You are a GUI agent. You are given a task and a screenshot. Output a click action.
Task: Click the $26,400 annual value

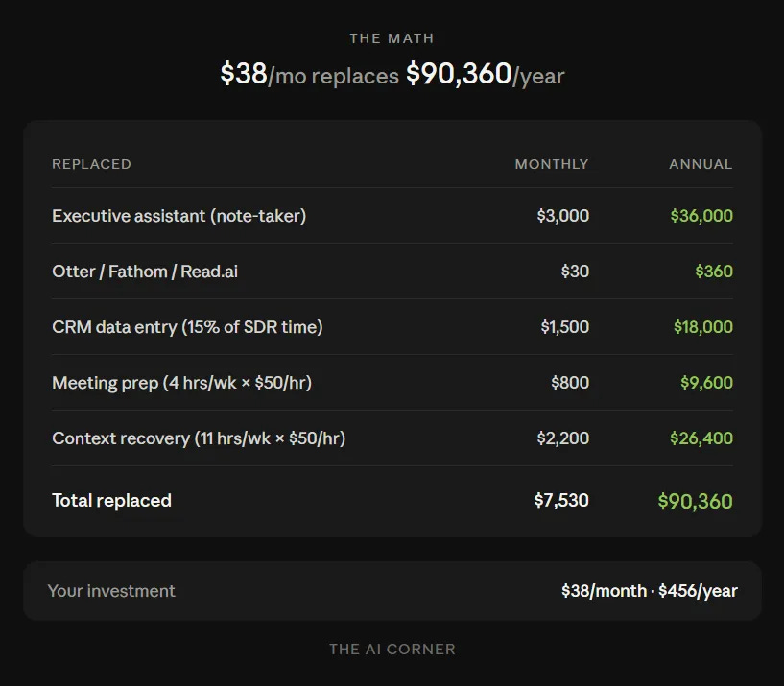tap(701, 438)
